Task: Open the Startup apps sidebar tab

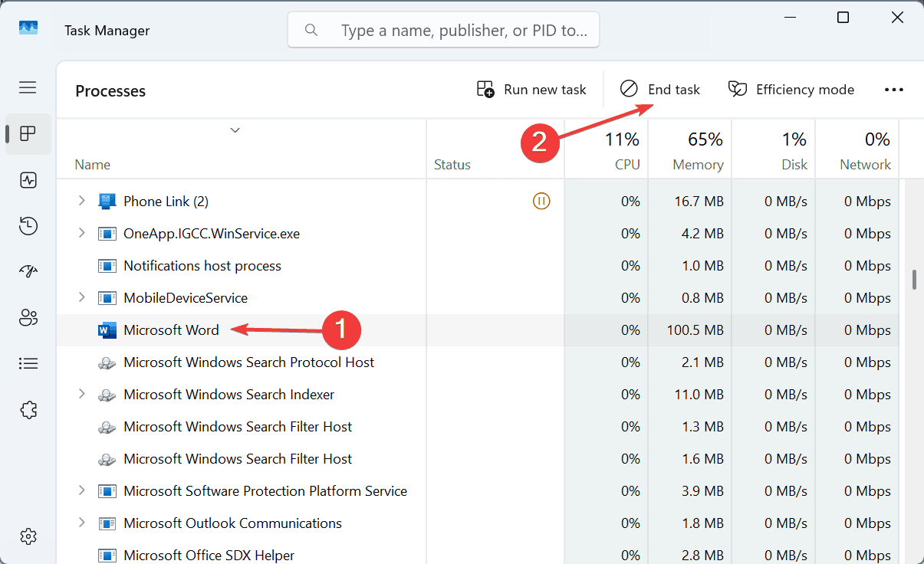Action: [28, 272]
